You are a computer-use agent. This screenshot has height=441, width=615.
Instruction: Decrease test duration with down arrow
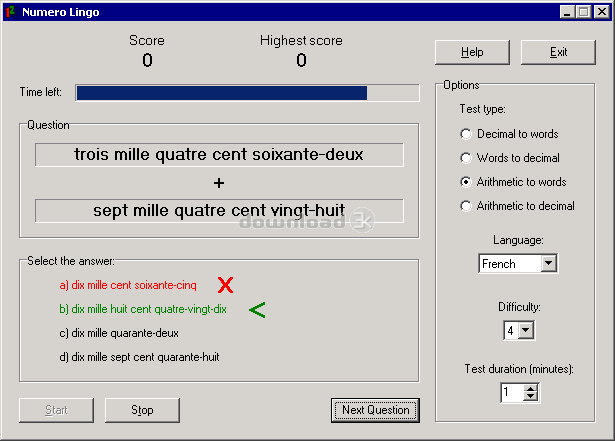point(531,397)
